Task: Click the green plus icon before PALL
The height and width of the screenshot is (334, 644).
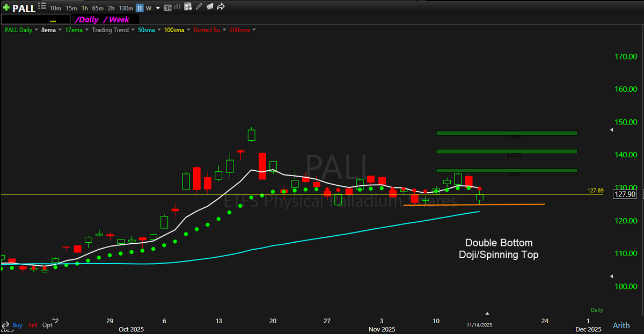Action: tap(6, 7)
